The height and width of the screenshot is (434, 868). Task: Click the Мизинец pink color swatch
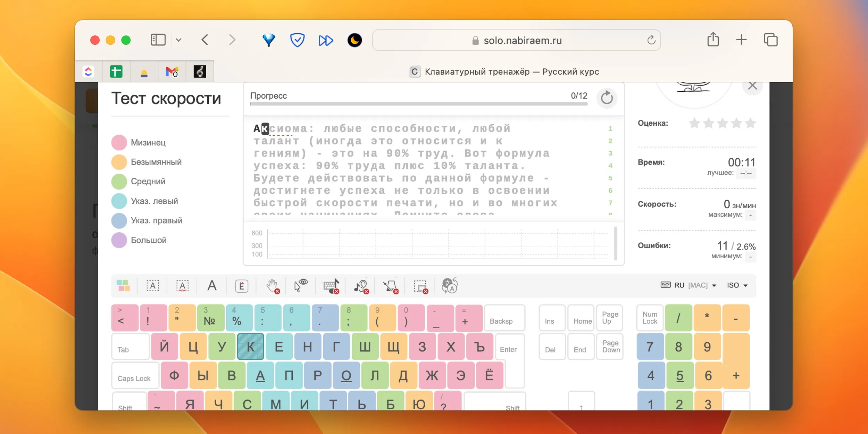click(119, 143)
